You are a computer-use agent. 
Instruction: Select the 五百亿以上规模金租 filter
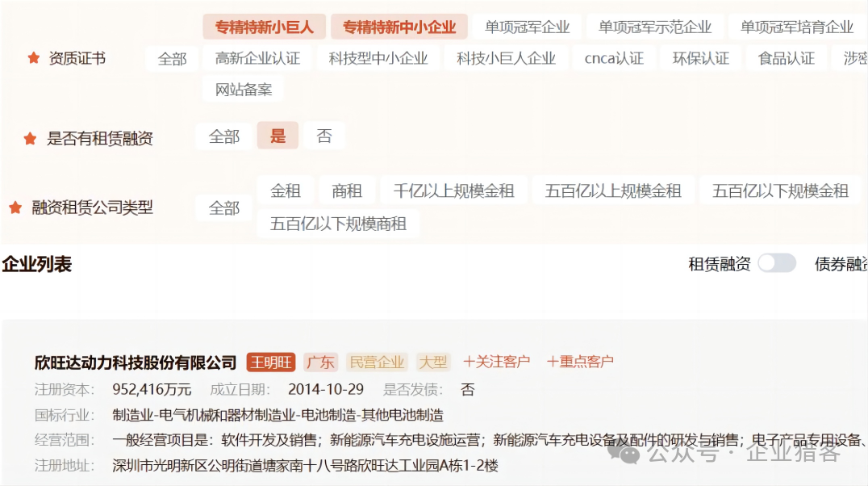613,191
